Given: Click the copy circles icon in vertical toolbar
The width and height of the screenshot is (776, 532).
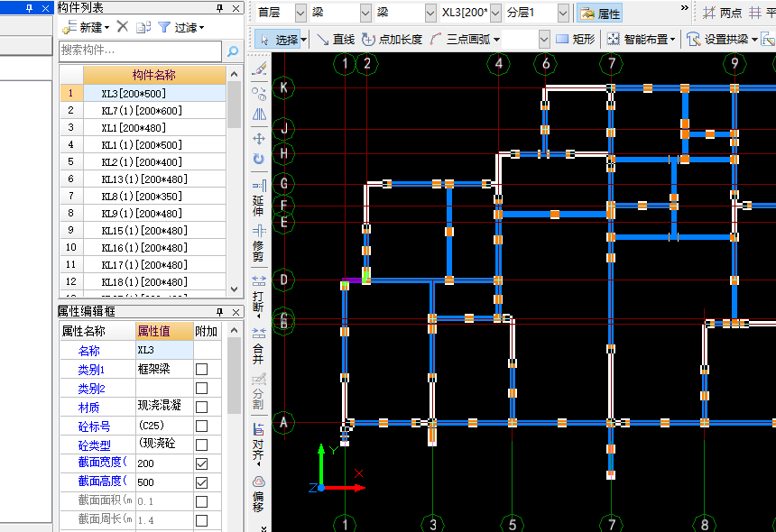Looking at the screenshot, I should click(259, 94).
